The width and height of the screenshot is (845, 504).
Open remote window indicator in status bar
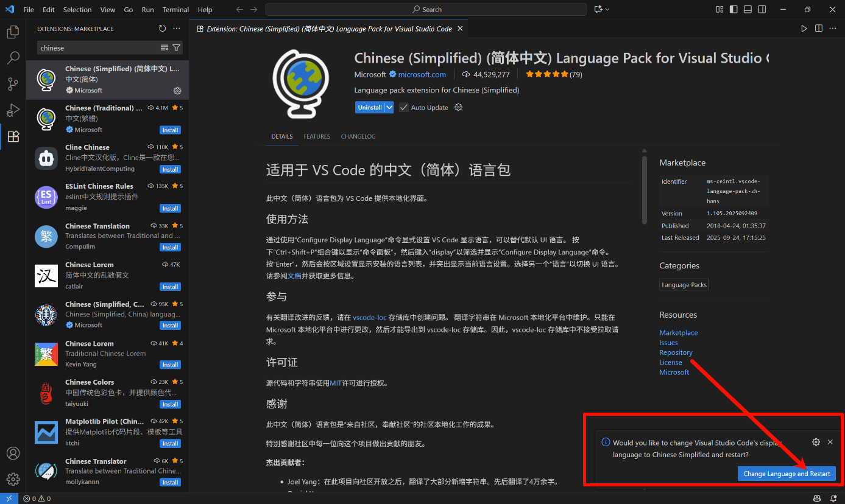click(9, 499)
